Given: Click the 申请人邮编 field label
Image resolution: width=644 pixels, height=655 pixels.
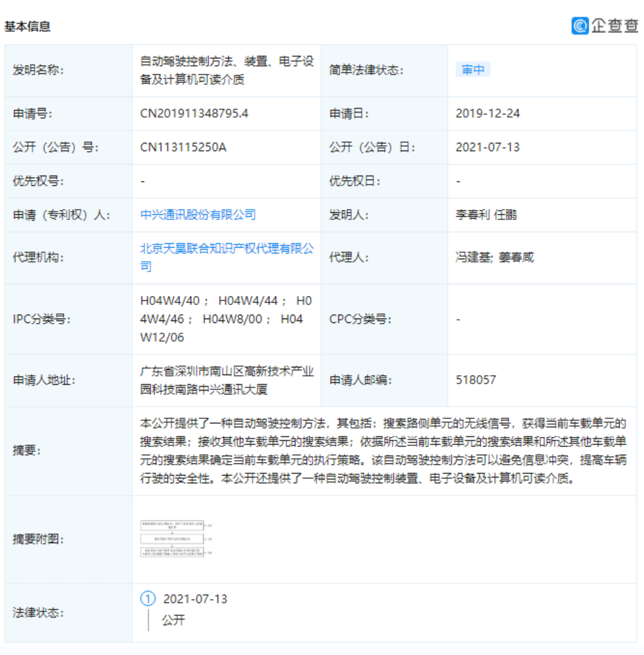Looking at the screenshot, I should coord(360,380).
